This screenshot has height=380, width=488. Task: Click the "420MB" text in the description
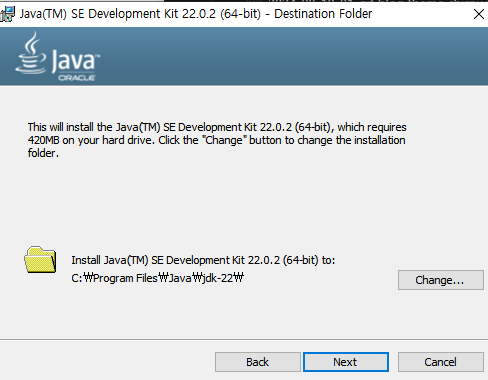(43, 140)
